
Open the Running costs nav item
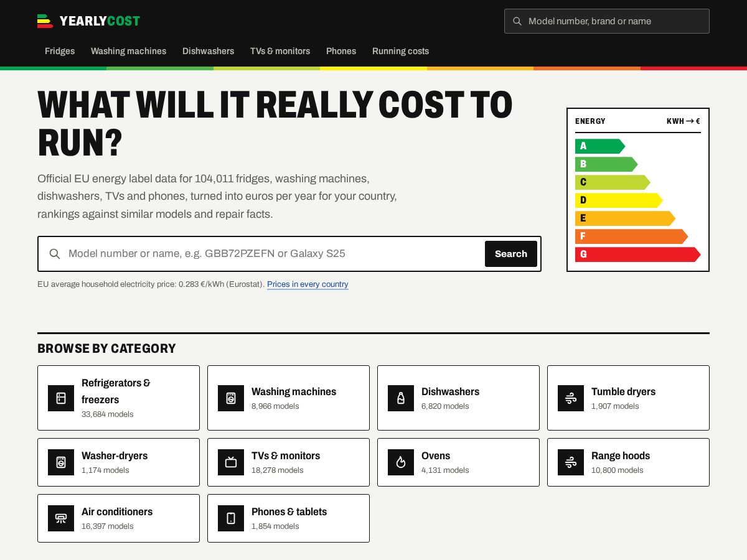point(400,51)
